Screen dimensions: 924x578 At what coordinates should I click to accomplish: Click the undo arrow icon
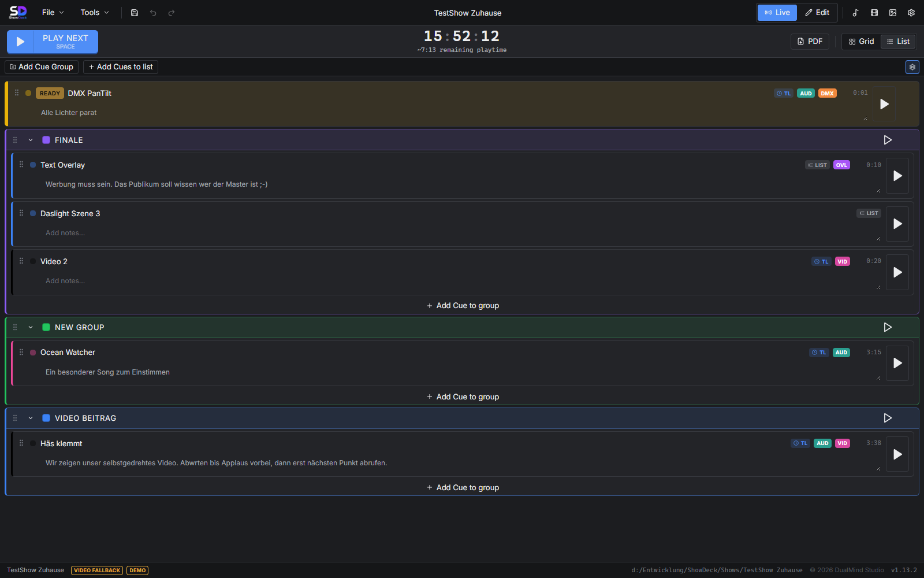153,13
